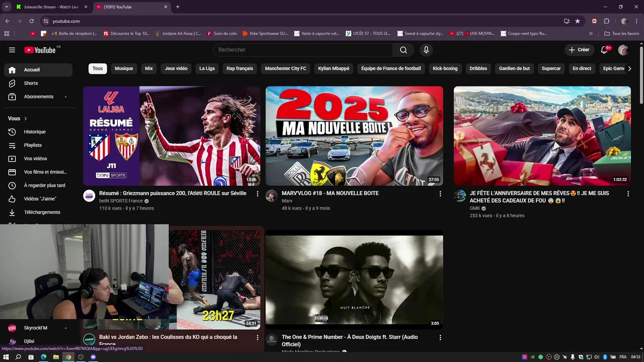
Task: Click the Rechercher search field
Action: pos(303,50)
